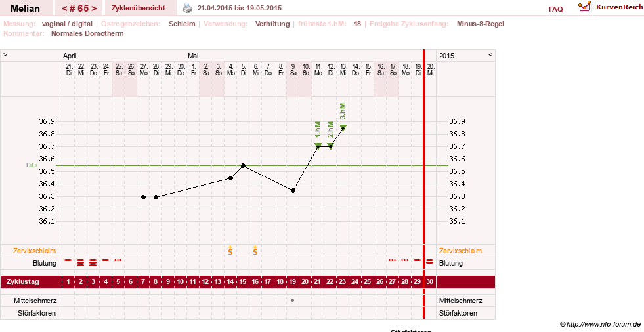Click the left Mittelschmerz row label
Image resolution: width=644 pixels, height=332 pixels.
coord(35,301)
